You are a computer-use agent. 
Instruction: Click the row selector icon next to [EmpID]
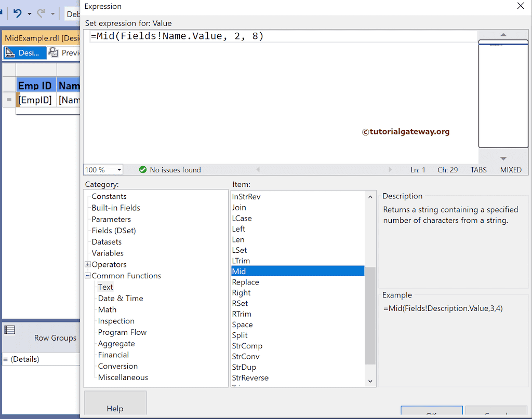pos(9,100)
